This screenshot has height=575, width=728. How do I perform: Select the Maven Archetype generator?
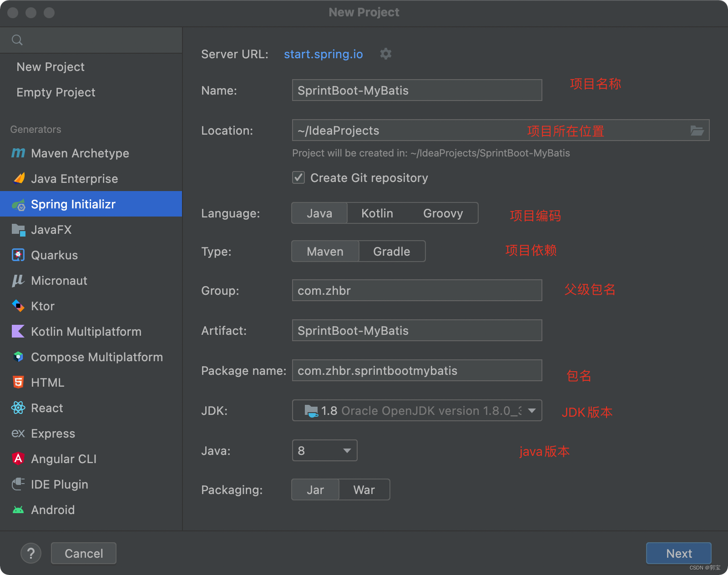pyautogui.click(x=80, y=153)
